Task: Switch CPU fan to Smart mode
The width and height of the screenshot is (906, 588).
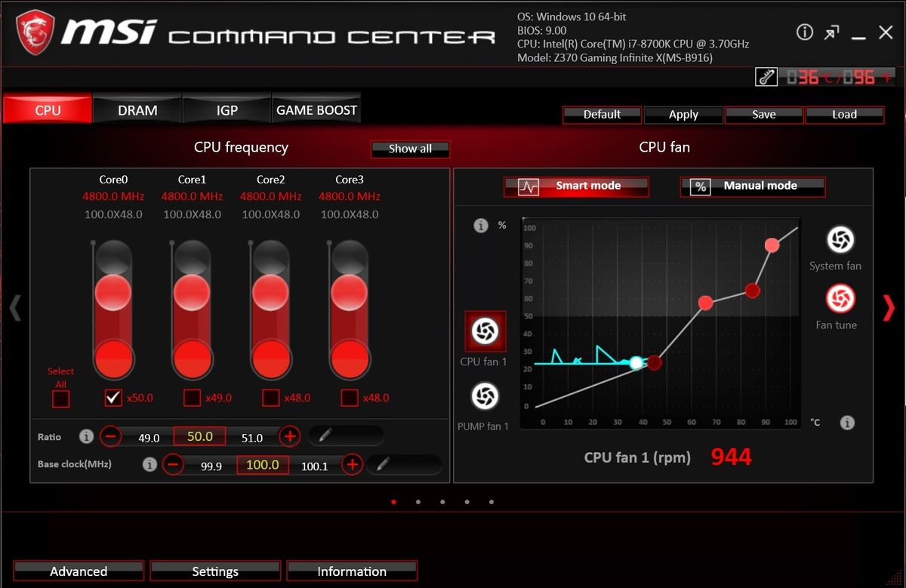Action: click(x=576, y=186)
